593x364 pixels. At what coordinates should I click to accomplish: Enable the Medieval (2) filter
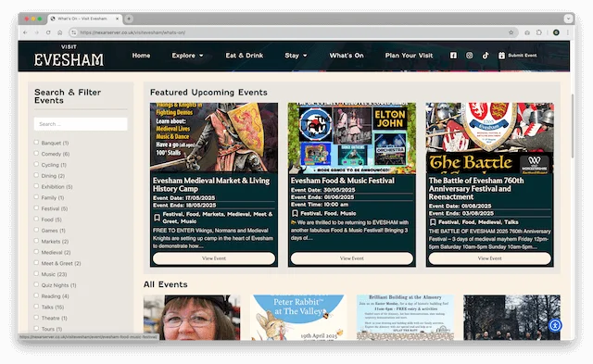click(x=36, y=252)
